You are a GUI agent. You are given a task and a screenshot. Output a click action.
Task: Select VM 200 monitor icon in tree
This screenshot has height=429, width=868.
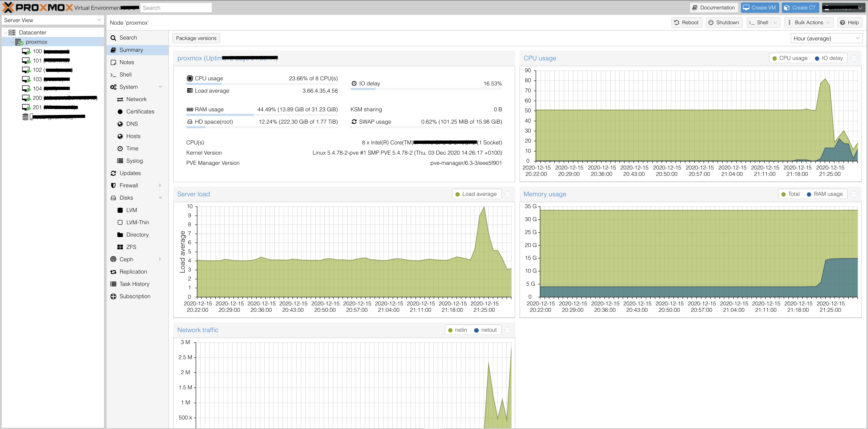pos(26,98)
